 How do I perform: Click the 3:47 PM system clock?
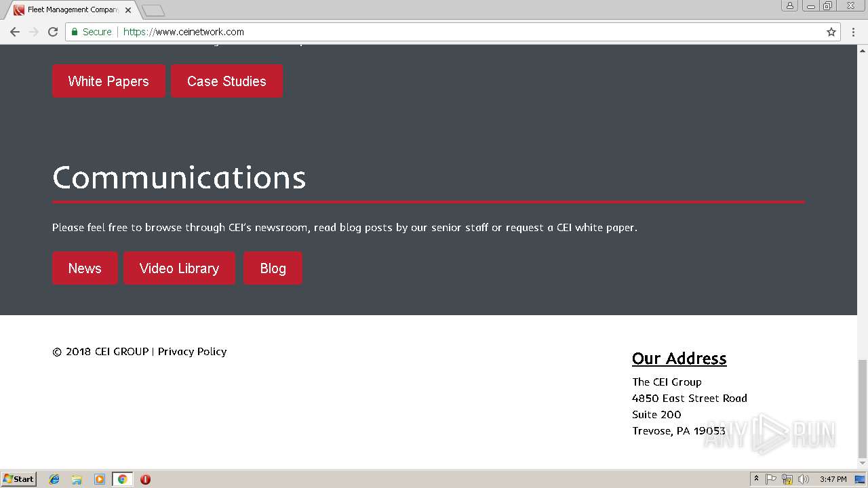[833, 479]
